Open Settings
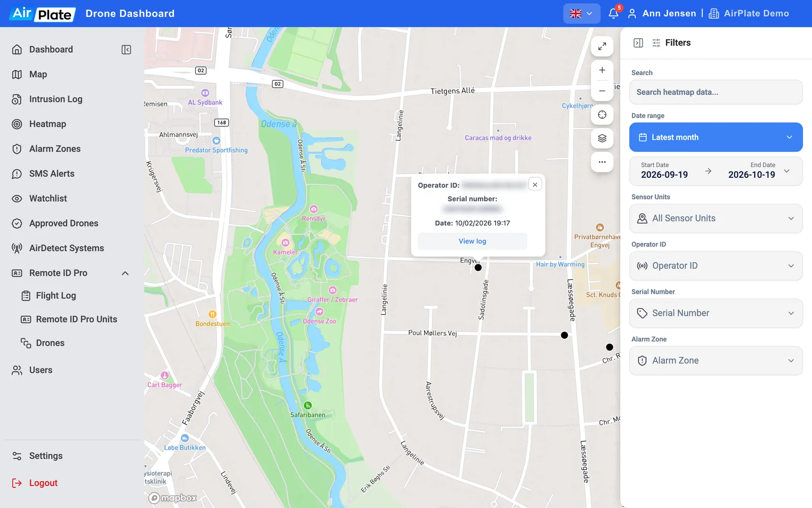The height and width of the screenshot is (508, 812). click(x=46, y=456)
